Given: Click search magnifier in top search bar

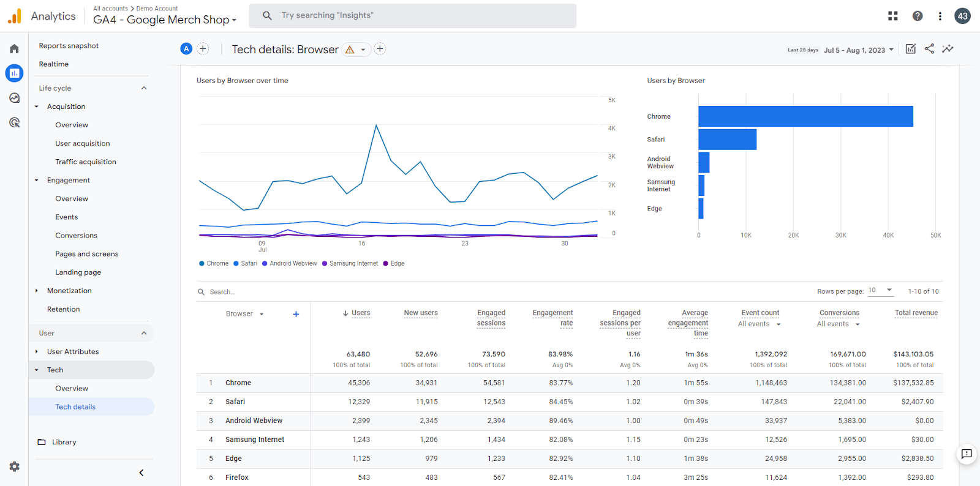Looking at the screenshot, I should coord(267,15).
